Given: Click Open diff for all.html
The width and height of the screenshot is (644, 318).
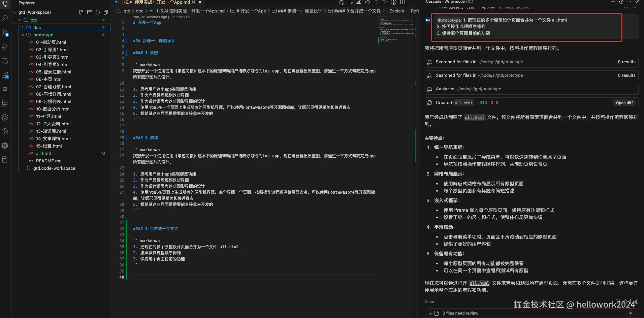Looking at the screenshot, I should [624, 103].
